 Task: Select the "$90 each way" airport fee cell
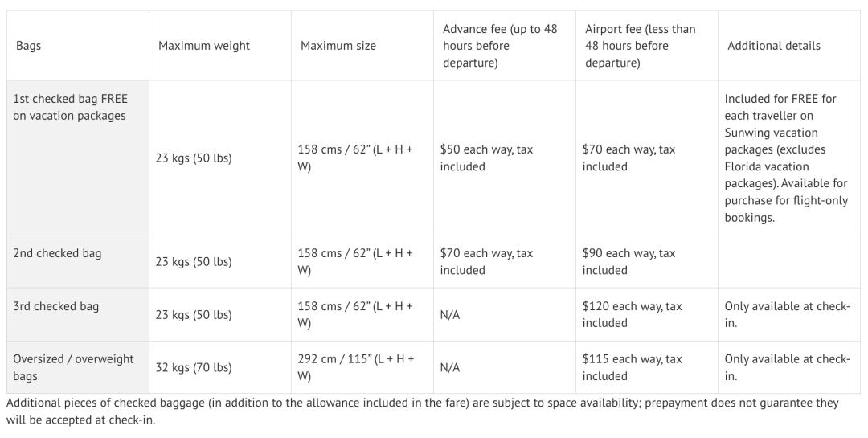click(x=628, y=261)
